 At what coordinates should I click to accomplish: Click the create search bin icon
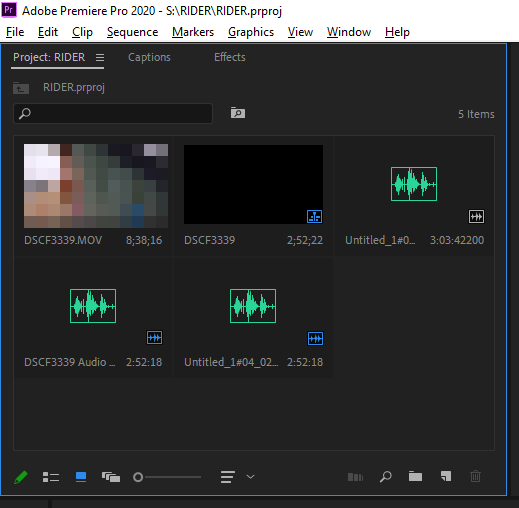coord(238,113)
